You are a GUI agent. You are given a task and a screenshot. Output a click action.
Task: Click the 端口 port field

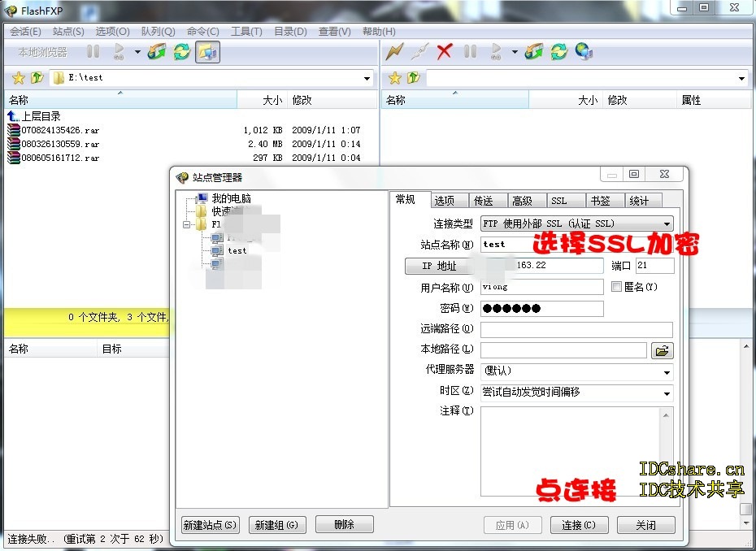point(654,266)
